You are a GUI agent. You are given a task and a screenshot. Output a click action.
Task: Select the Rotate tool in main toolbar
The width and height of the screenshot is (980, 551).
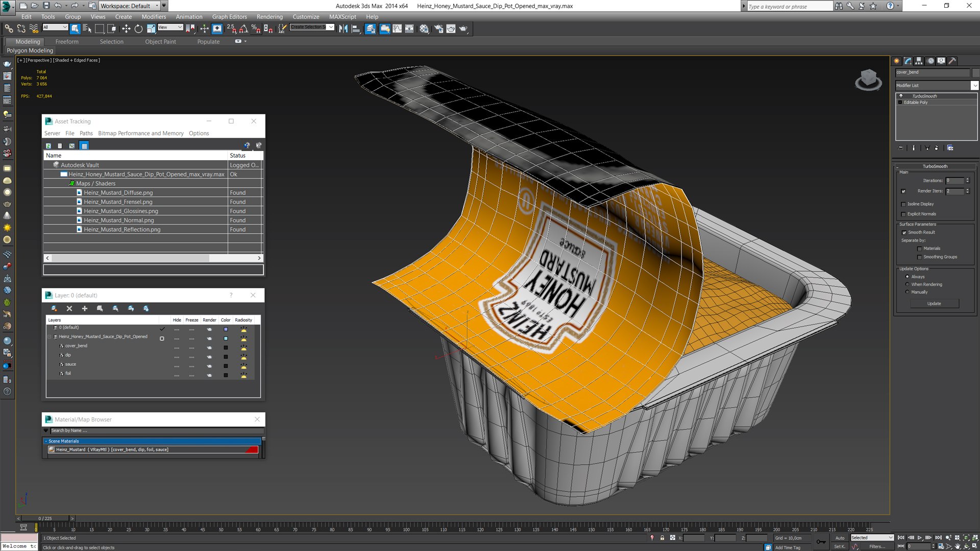click(138, 29)
